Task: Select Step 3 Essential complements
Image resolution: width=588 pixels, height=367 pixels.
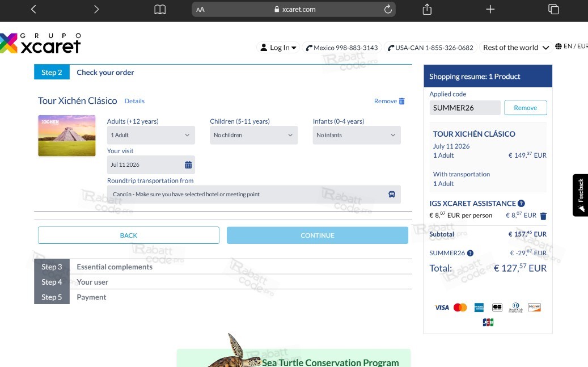Action: pyautogui.click(x=223, y=267)
